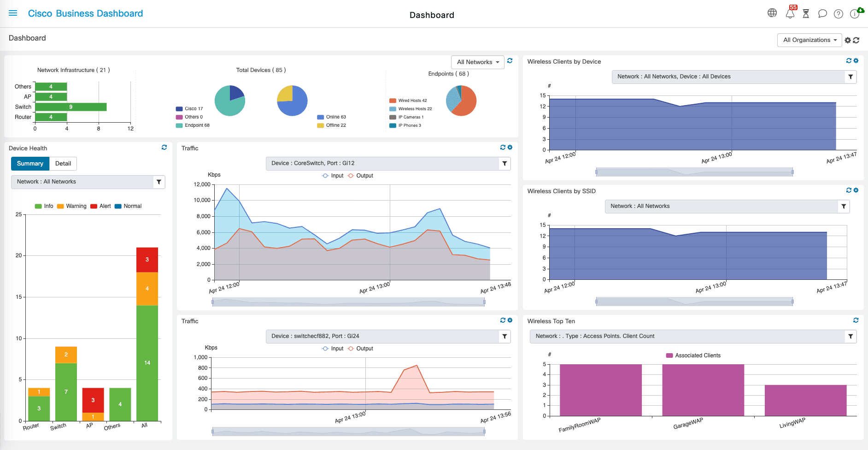Open Type : Access Points, Client Count filter
The image size is (868, 450).
(x=693, y=337)
